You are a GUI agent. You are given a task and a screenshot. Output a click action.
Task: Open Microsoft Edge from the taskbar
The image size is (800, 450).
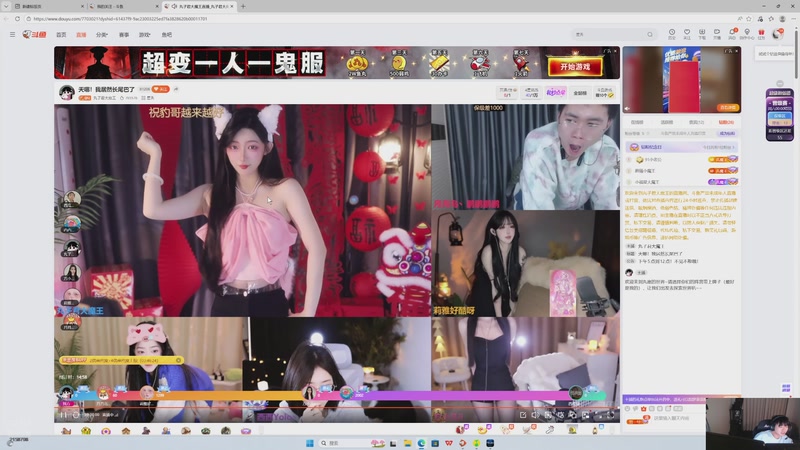[421, 443]
